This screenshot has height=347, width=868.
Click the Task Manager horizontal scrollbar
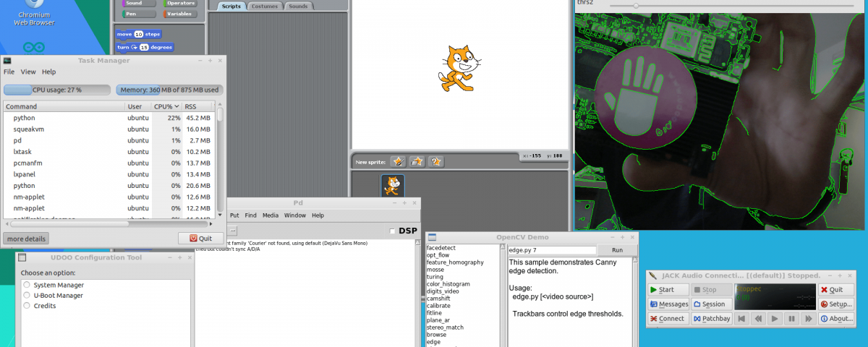coord(109,223)
